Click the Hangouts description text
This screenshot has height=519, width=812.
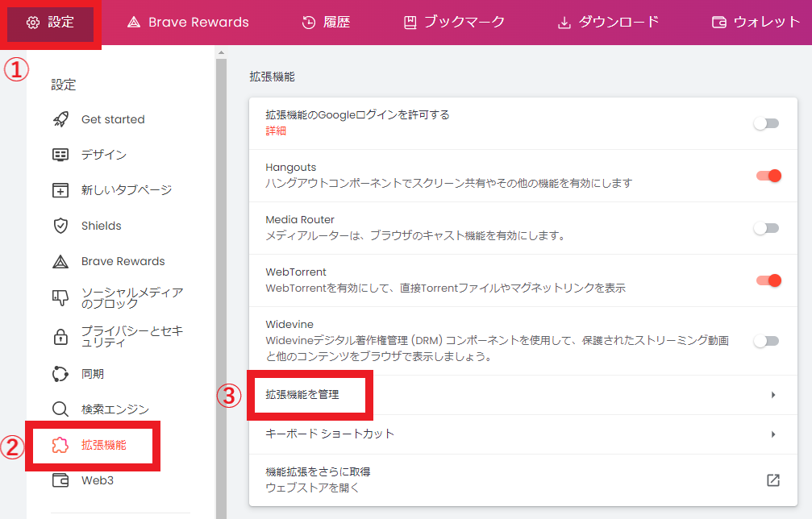[x=449, y=183]
